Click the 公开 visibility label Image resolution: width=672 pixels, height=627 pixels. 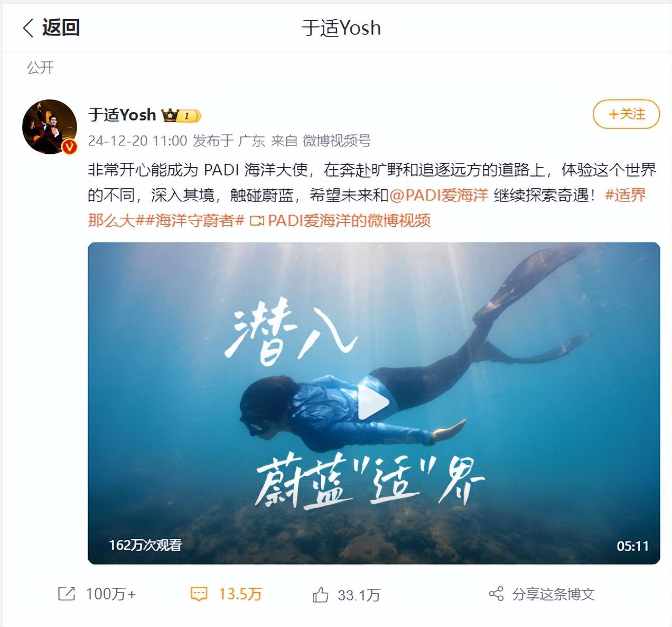pyautogui.click(x=40, y=68)
